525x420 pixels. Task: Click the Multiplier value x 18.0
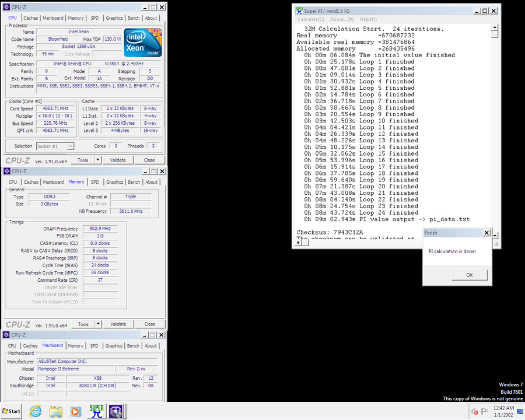55,116
